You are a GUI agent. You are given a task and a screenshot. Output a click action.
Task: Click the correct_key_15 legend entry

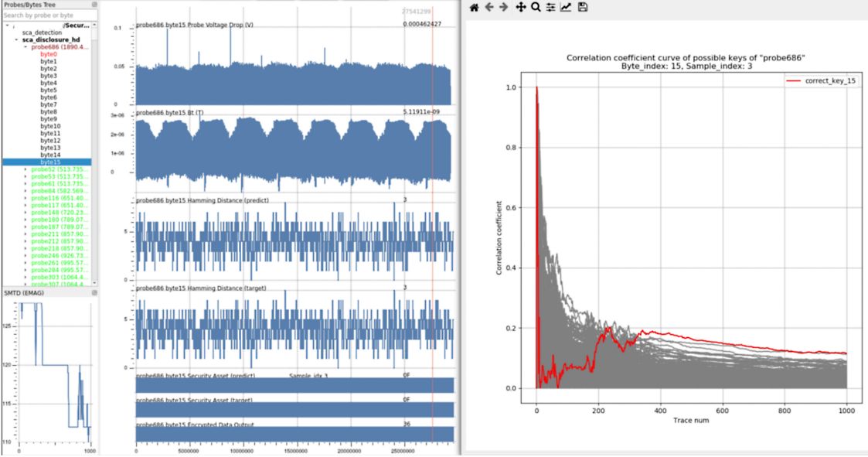point(822,81)
